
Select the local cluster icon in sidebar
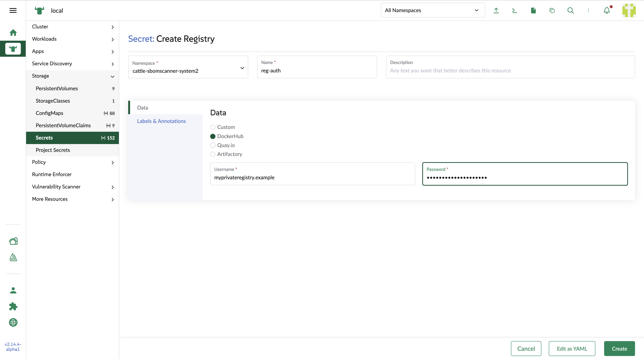click(x=13, y=49)
